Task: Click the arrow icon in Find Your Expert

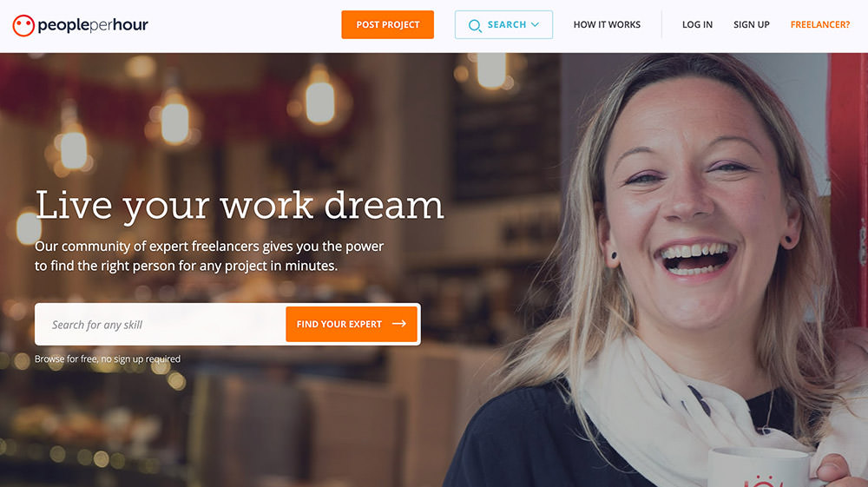Action: pos(399,324)
